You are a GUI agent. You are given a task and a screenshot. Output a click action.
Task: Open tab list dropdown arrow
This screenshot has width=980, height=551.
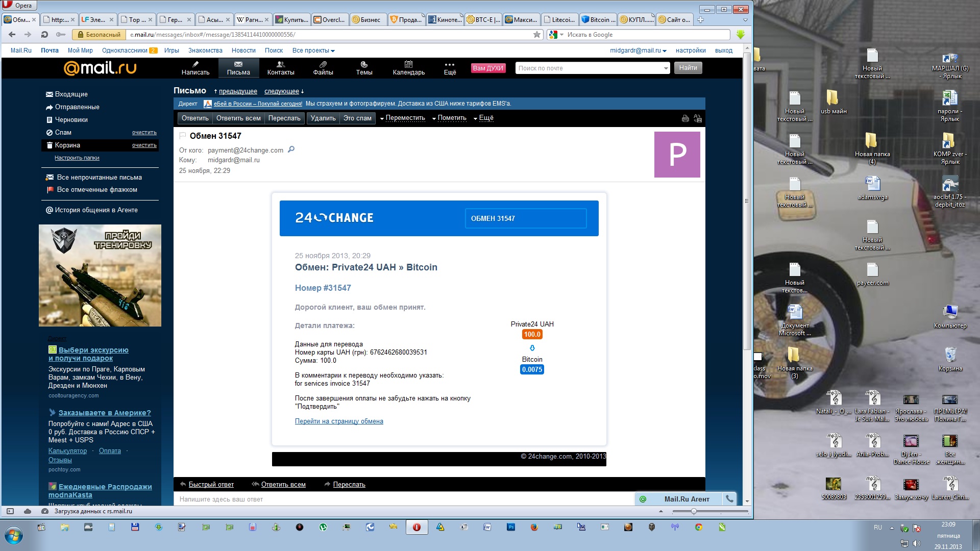pyautogui.click(x=745, y=20)
